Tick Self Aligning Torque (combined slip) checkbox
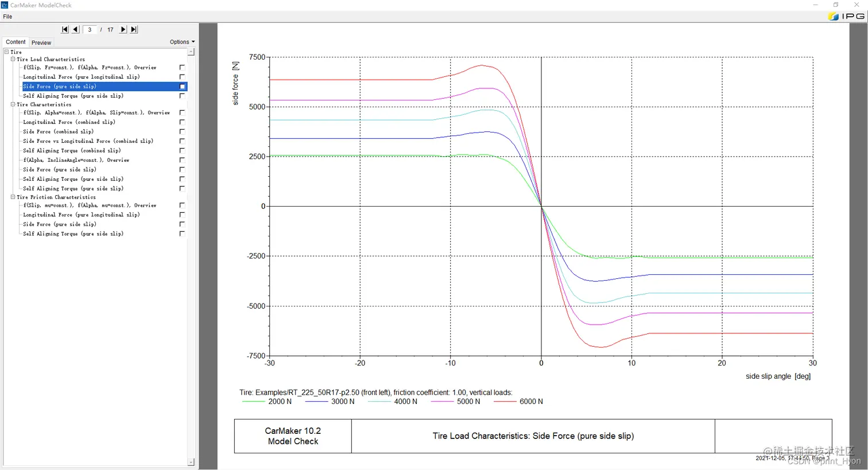Viewport: 868px width, 470px height. point(182,150)
